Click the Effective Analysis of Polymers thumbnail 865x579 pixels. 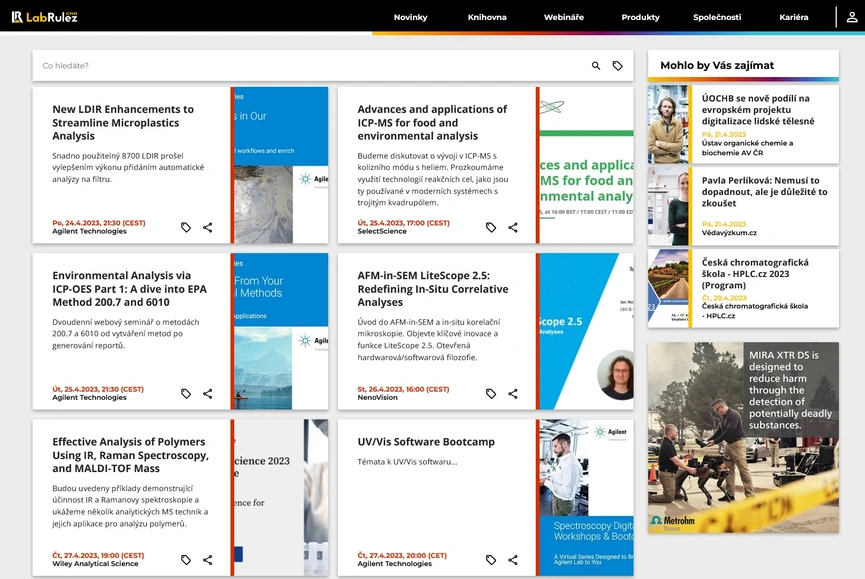coord(281,498)
